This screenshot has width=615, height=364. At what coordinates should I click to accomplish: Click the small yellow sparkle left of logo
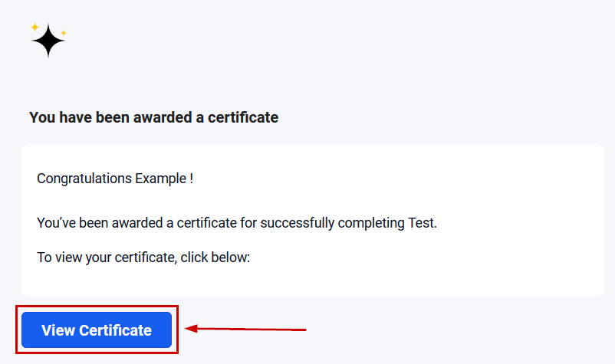coord(35,26)
